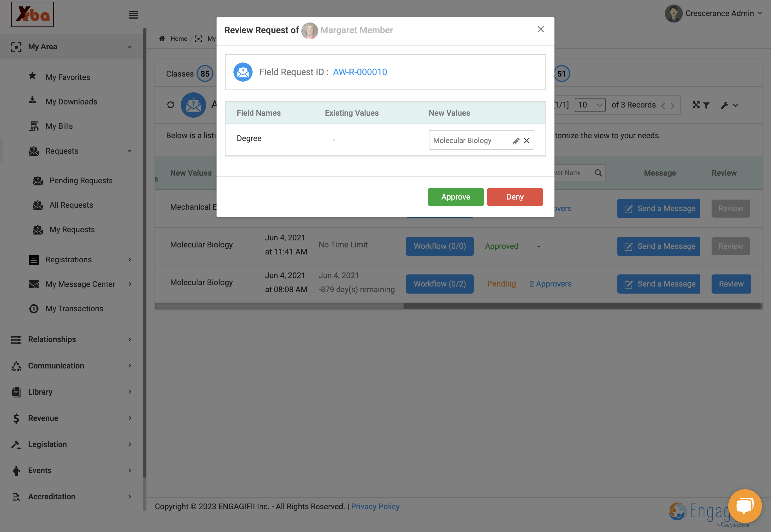Click the My Requests envelope icon

pos(38,230)
